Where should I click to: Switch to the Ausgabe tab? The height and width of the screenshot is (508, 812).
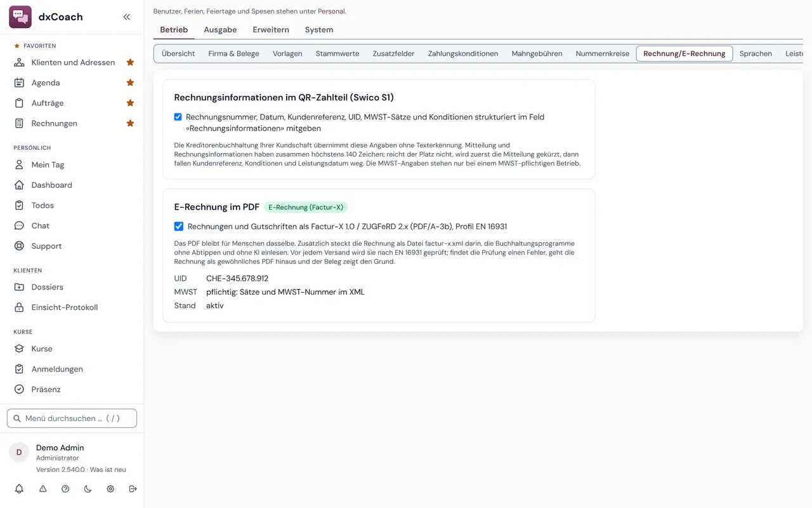click(220, 30)
